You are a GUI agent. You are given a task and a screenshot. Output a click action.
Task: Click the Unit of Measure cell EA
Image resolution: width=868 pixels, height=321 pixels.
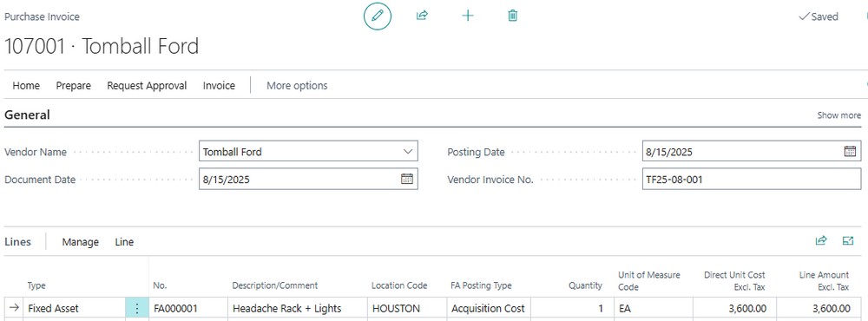(654, 308)
